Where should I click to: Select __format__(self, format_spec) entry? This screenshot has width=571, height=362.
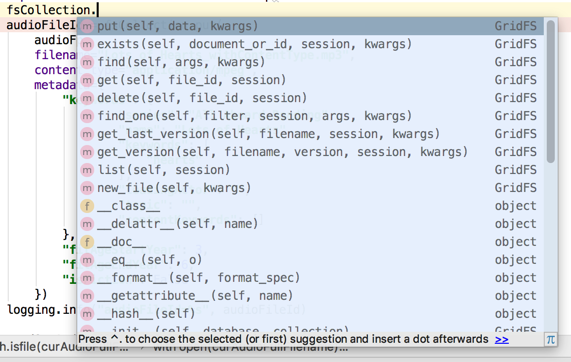point(311,278)
